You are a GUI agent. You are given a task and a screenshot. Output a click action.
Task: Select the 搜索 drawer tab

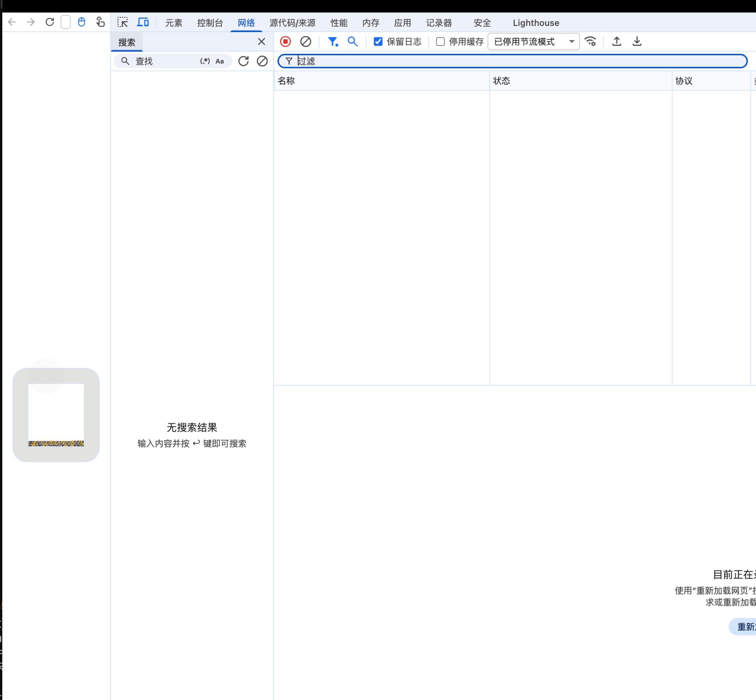[127, 42]
